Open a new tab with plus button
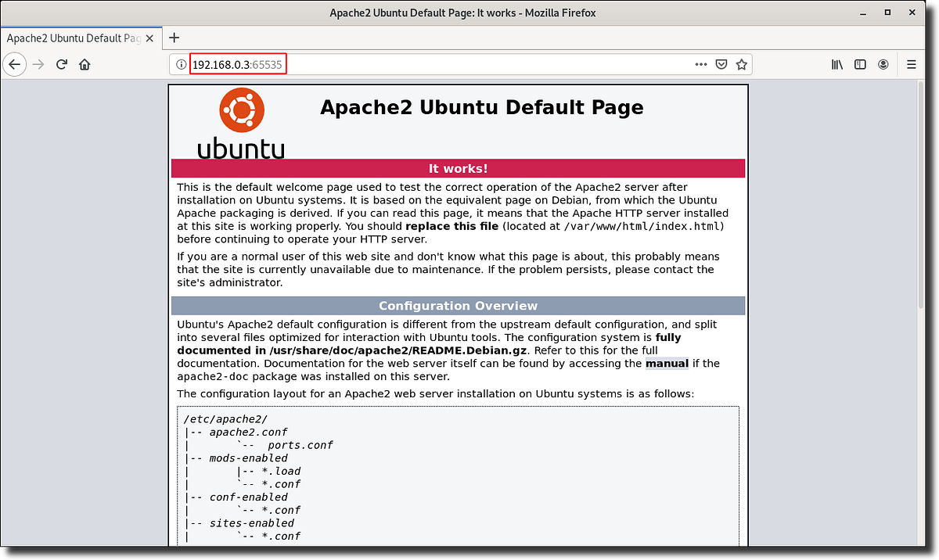The height and width of the screenshot is (560, 939). pos(174,38)
